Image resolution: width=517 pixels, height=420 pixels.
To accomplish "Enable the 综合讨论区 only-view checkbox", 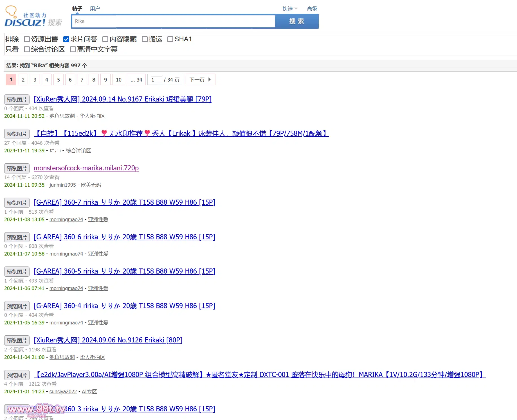I will (x=27, y=49).
